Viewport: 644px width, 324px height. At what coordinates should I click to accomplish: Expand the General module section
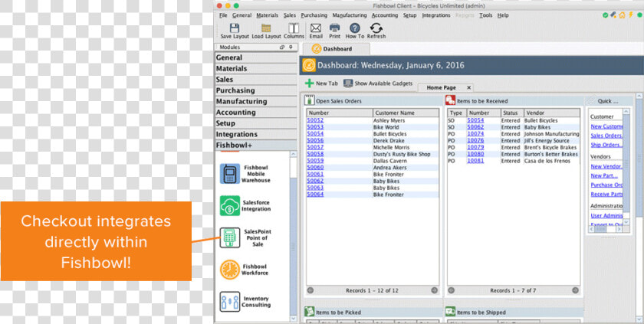pos(255,57)
